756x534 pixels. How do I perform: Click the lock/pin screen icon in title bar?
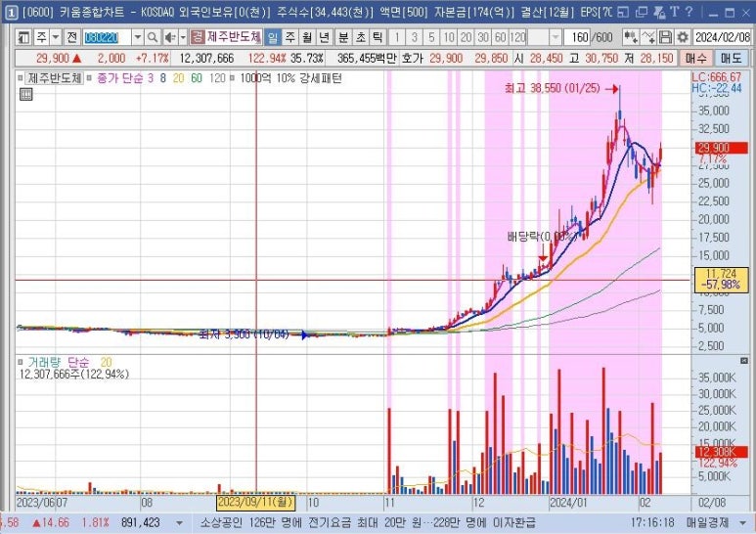pos(658,12)
